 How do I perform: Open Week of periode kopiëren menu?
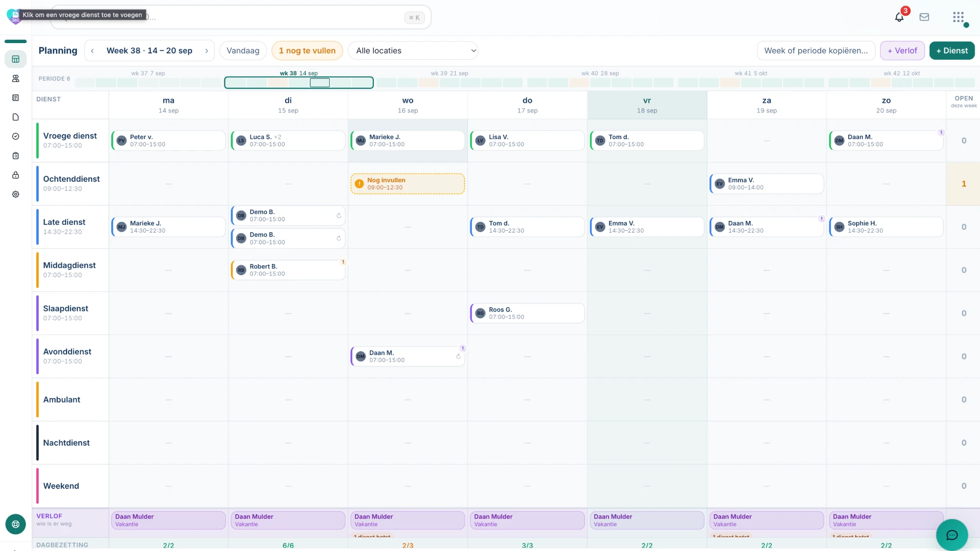click(x=816, y=51)
